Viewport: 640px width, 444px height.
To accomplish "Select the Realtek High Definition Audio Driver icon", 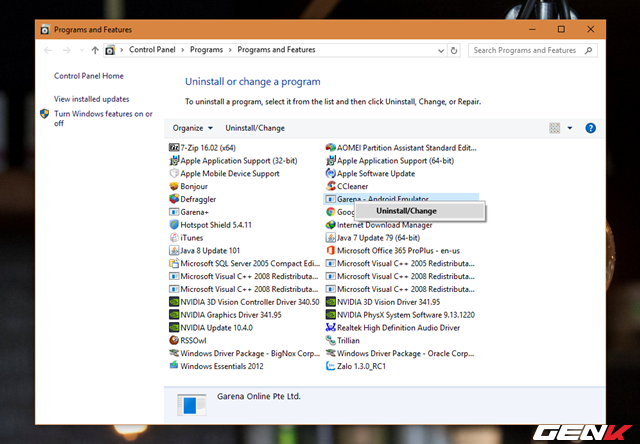I will coord(330,327).
